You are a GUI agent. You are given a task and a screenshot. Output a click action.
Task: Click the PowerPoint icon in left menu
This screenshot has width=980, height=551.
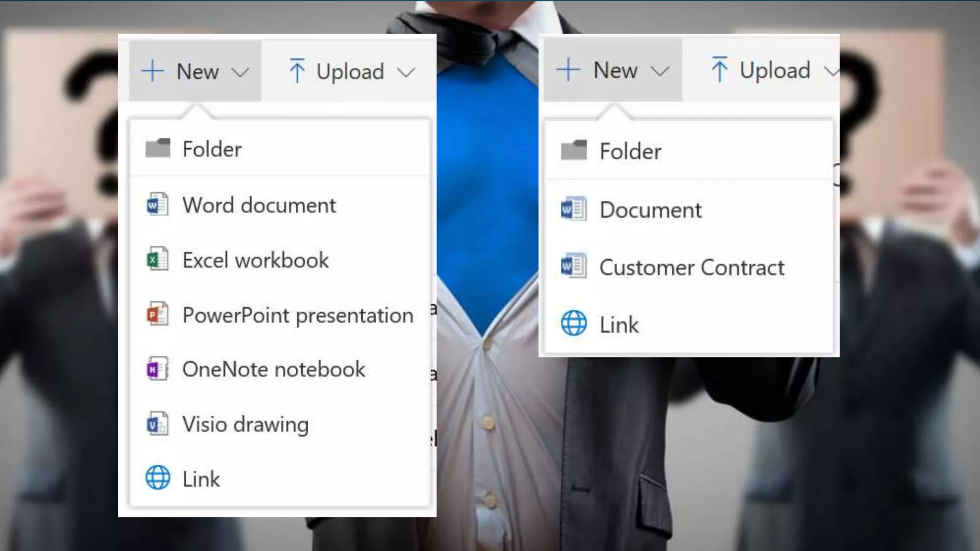click(157, 314)
